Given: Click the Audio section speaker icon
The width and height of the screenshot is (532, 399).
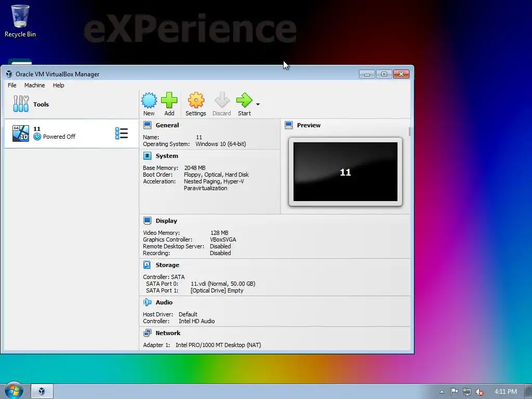Looking at the screenshot, I should coord(147,302).
